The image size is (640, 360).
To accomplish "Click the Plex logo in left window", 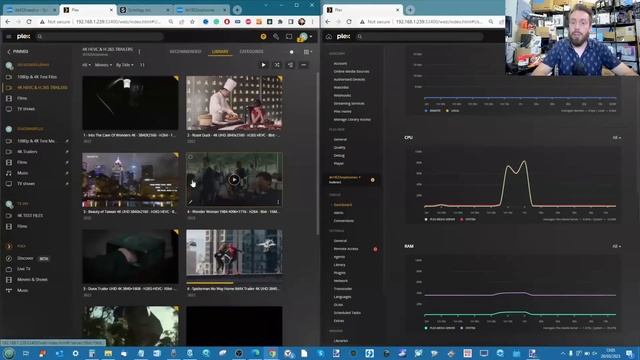I will [x=23, y=37].
